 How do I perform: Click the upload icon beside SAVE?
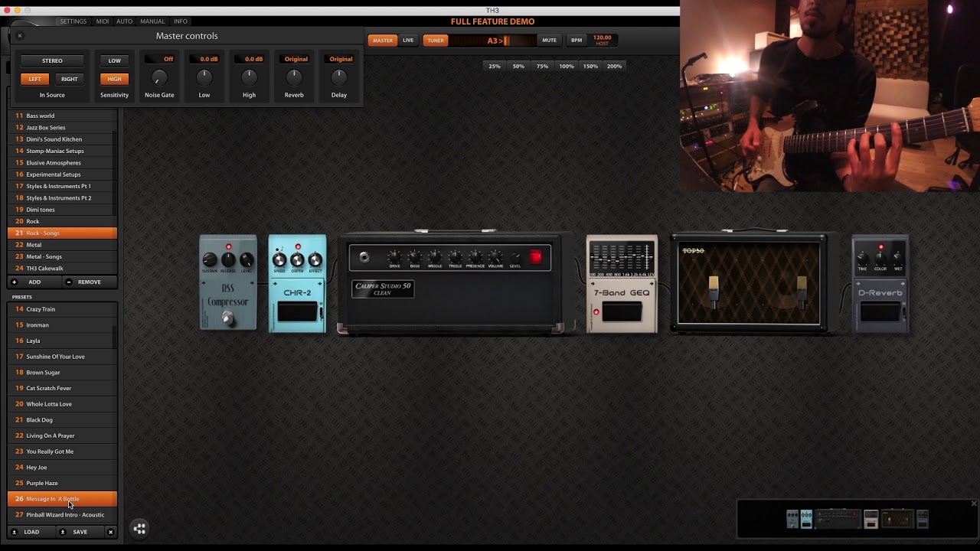(x=63, y=532)
